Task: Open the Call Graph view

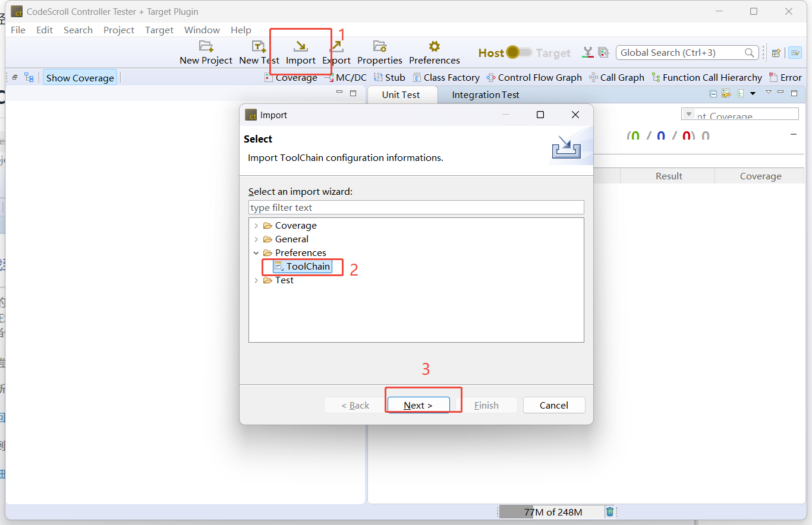Action: 616,78
